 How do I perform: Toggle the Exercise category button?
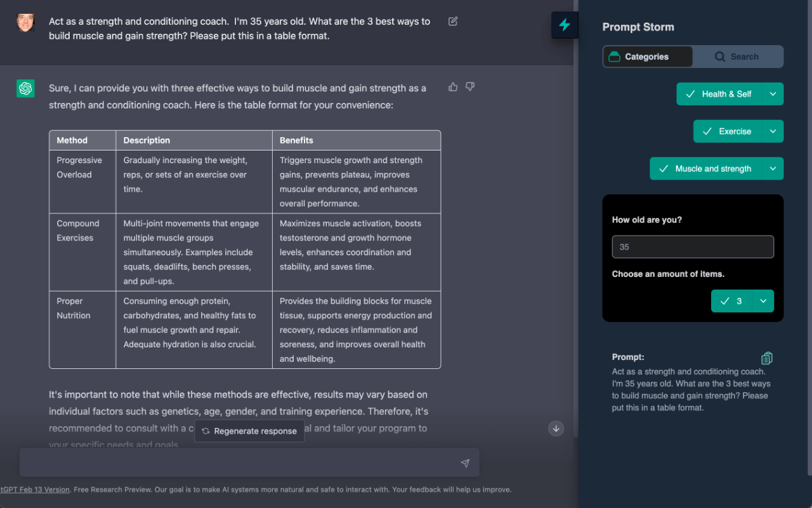click(x=727, y=131)
